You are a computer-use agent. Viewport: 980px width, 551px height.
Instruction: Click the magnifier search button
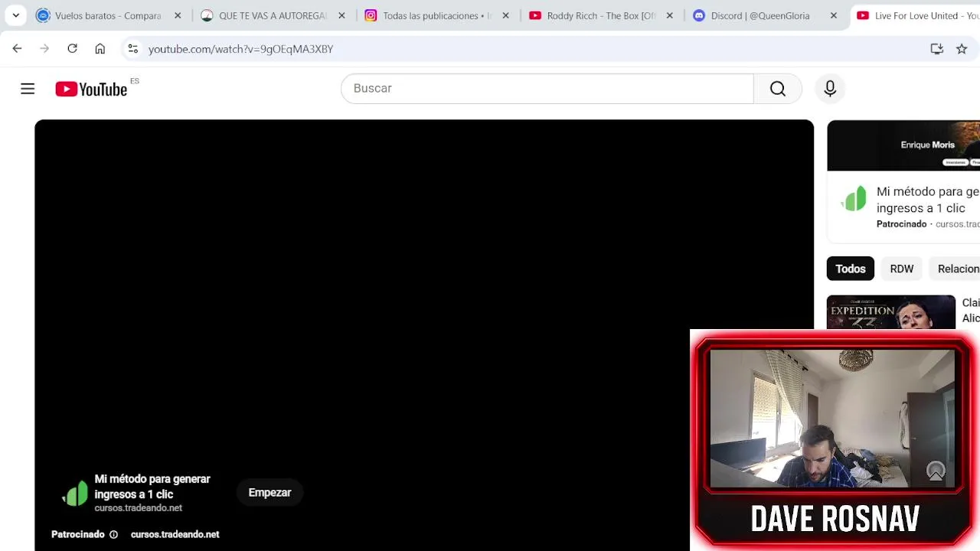778,89
